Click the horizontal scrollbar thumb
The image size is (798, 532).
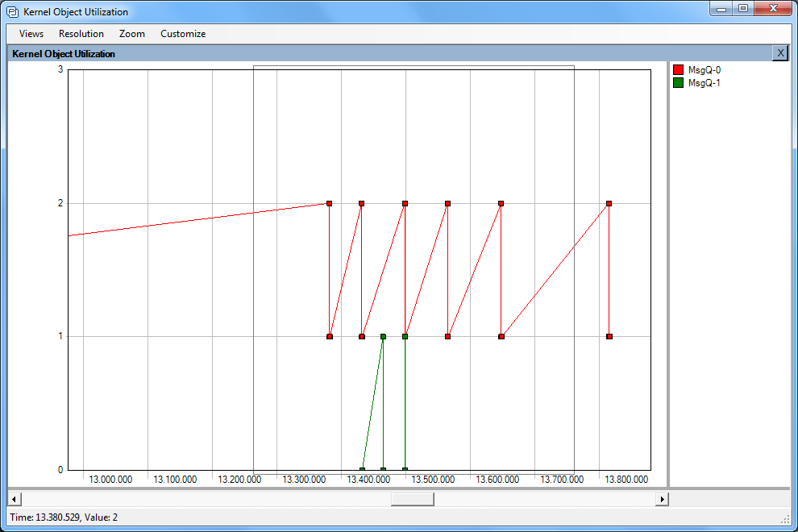(x=412, y=499)
